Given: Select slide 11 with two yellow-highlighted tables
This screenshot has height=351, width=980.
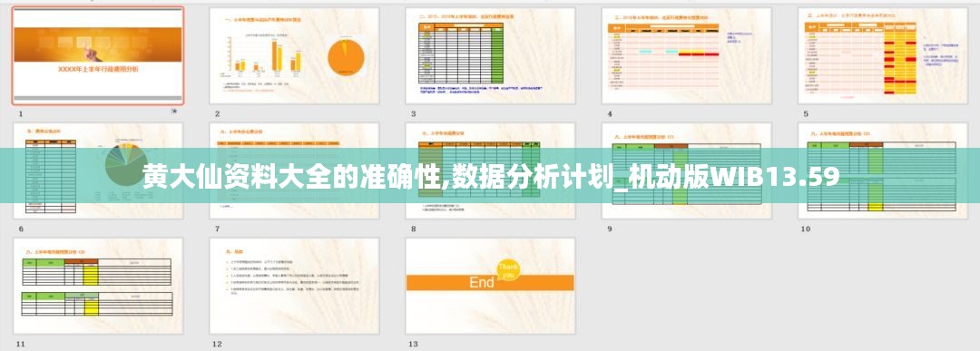Looking at the screenshot, I should tap(98, 286).
